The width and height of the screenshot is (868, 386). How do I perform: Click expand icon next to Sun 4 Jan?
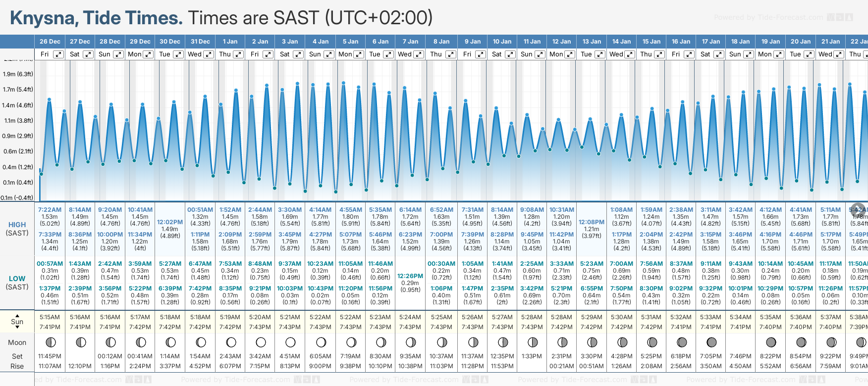(x=329, y=54)
